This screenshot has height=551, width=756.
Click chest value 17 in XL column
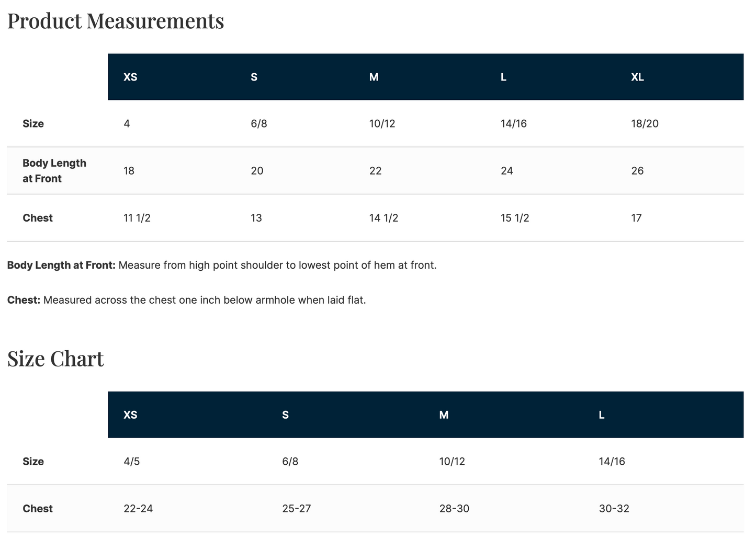tap(636, 218)
